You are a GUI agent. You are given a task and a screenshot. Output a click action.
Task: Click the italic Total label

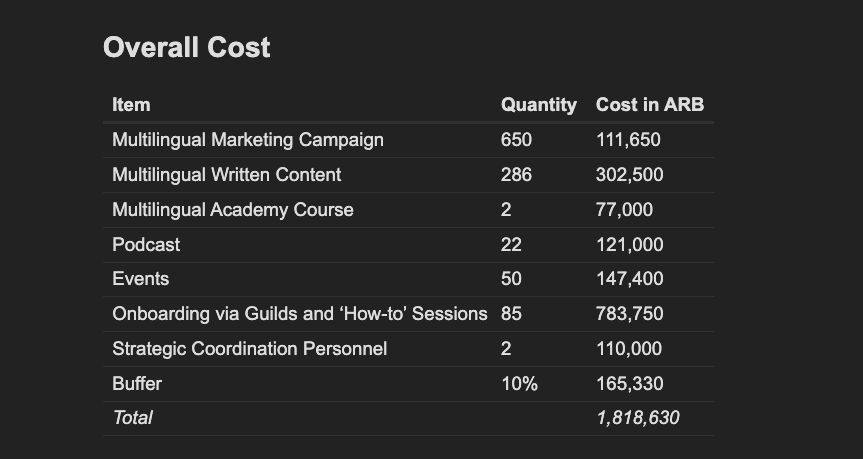132,418
